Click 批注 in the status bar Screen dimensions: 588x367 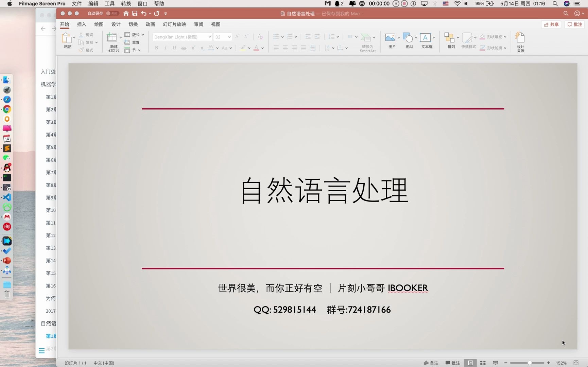[452, 363]
